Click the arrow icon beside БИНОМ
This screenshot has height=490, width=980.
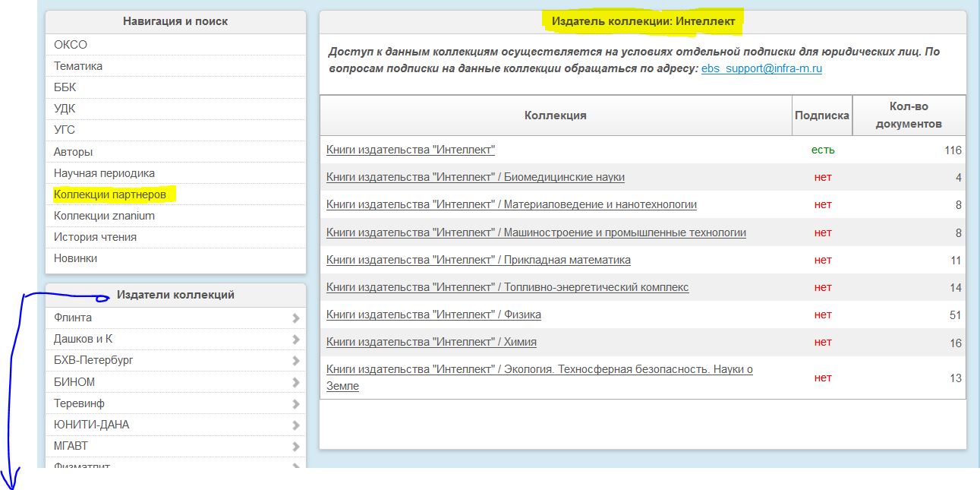[295, 382]
